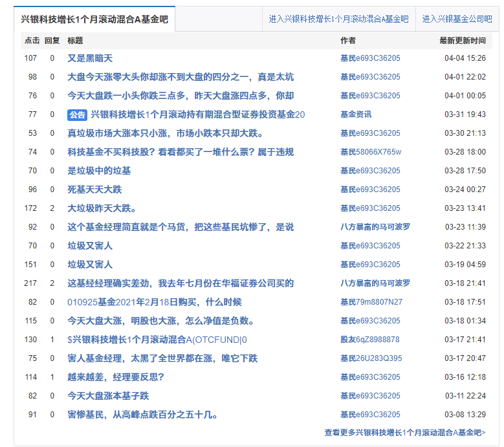Click the 最新更新时间 column header
Viewport: 504px width, 447px height.
click(x=463, y=41)
